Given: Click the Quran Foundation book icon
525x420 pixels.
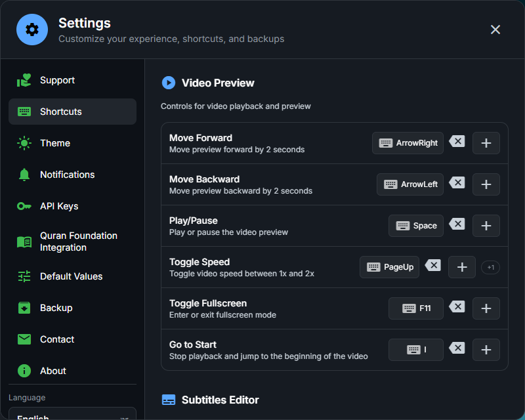Looking at the screenshot, I should click(24, 241).
